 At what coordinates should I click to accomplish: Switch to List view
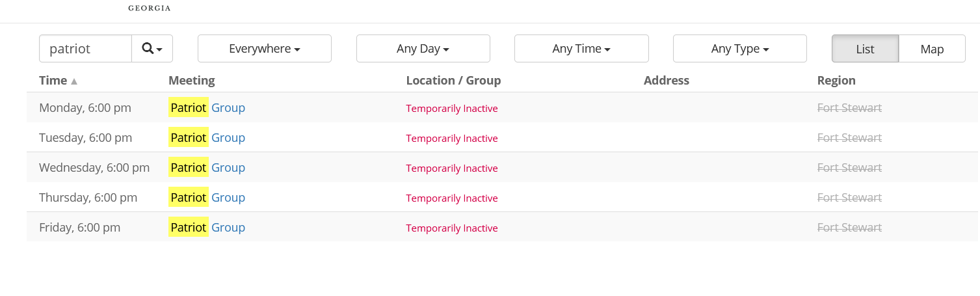tap(865, 49)
